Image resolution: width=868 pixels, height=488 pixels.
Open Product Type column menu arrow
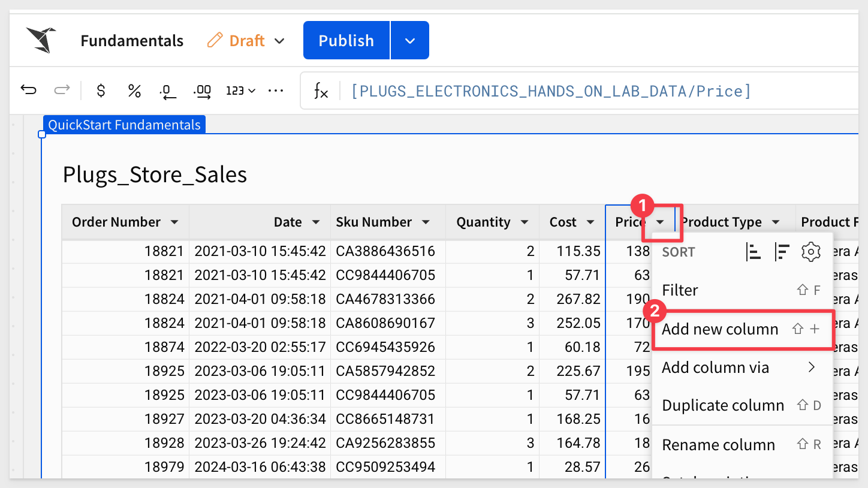[x=776, y=222]
